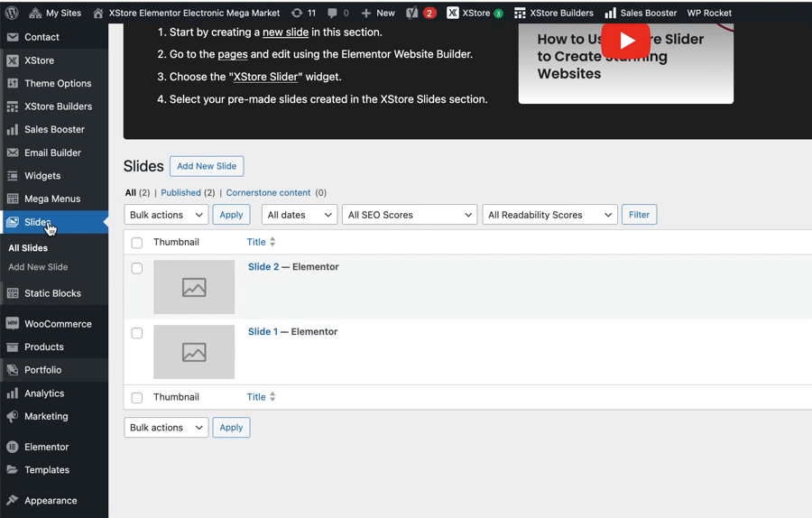812x518 pixels.
Task: Open the Slide 1 title link
Action: pos(263,331)
